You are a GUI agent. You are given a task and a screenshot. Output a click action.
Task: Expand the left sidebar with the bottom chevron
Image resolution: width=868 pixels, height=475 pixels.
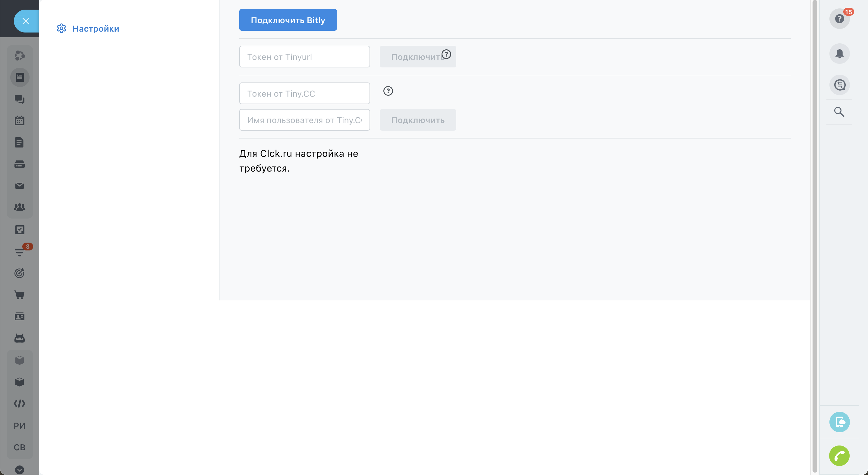click(x=20, y=470)
